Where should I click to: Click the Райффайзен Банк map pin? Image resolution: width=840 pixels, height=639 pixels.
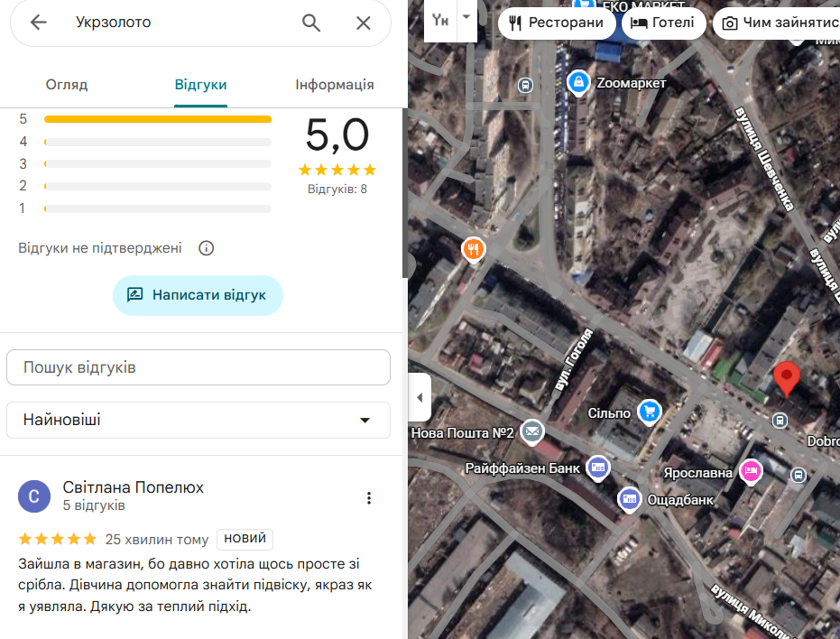(598, 468)
